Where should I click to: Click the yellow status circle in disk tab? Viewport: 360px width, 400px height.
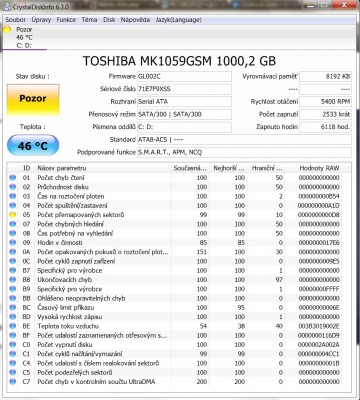point(7,30)
